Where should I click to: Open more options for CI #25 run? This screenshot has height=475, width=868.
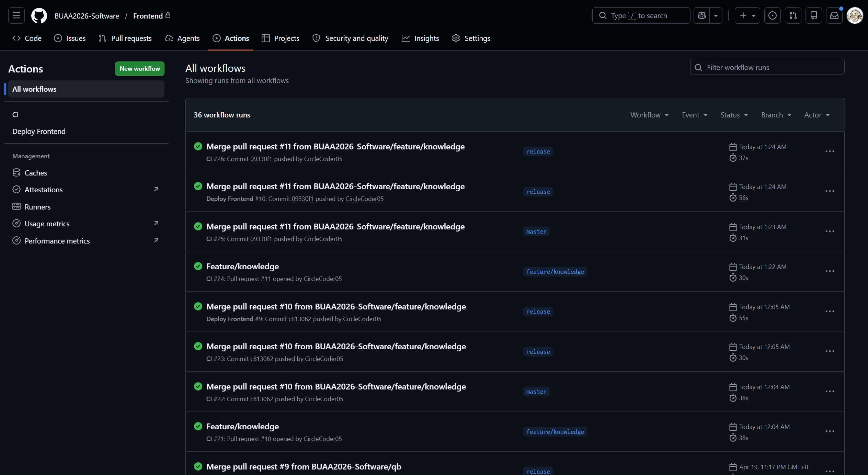point(830,231)
